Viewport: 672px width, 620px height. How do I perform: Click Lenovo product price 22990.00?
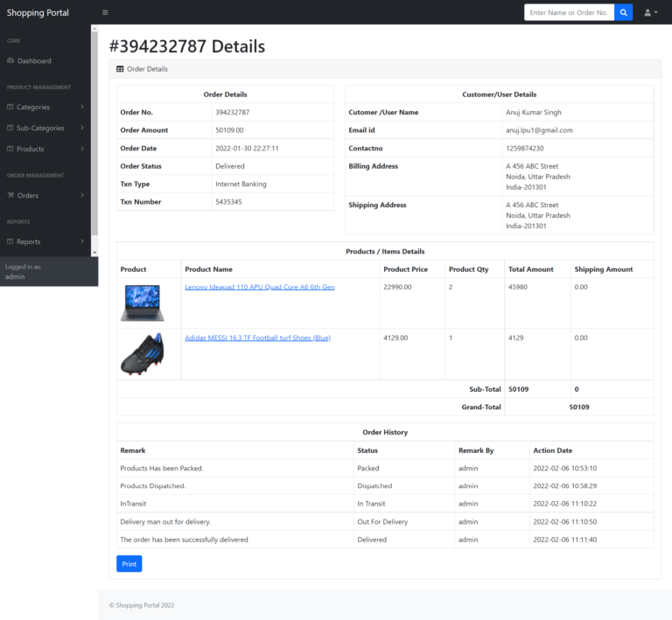point(397,287)
